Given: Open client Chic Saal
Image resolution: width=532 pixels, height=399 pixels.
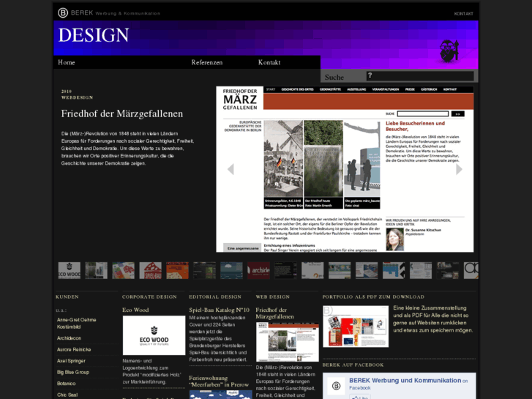Looking at the screenshot, I should [67, 395].
